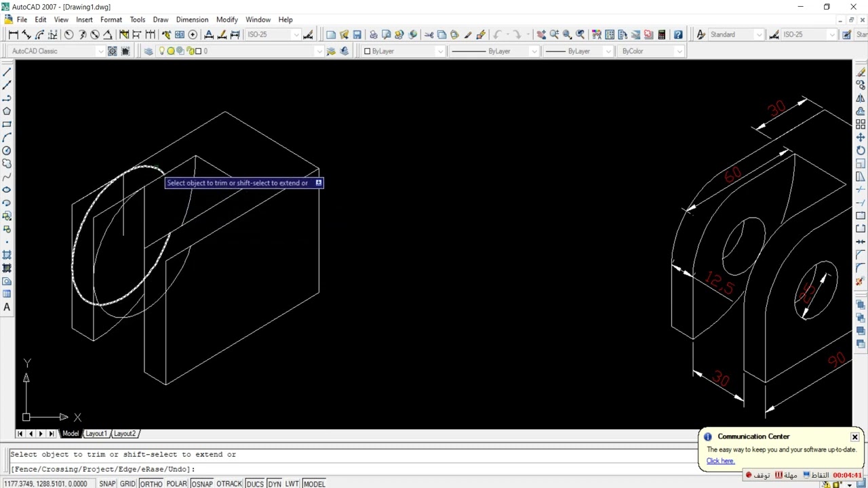
Task: Click the Match Properties brush icon
Action: pyautogui.click(x=467, y=35)
